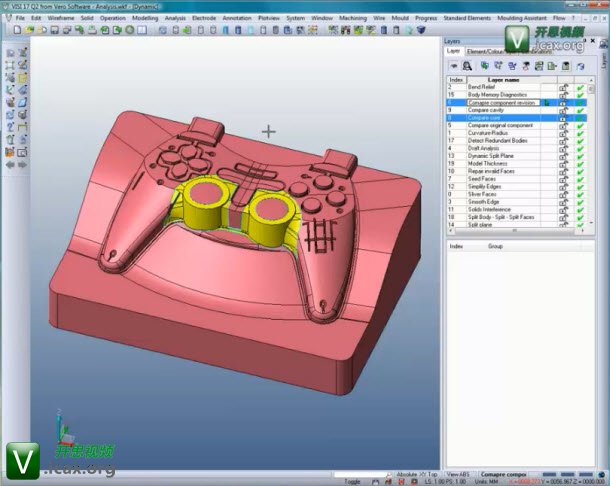This screenshot has height=486, width=610.
Task: Click the Index column header in layer list
Action: pyautogui.click(x=456, y=80)
